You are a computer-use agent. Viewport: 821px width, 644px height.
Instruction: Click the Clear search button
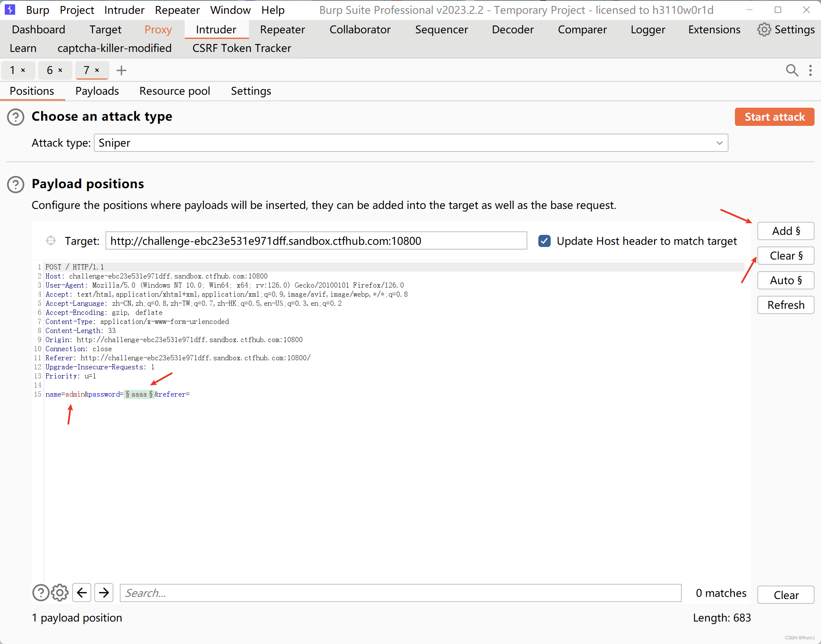(786, 595)
